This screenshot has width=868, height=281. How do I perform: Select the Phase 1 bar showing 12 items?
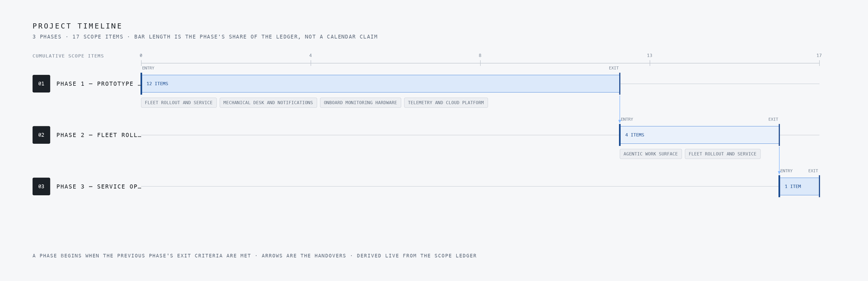[380, 84]
